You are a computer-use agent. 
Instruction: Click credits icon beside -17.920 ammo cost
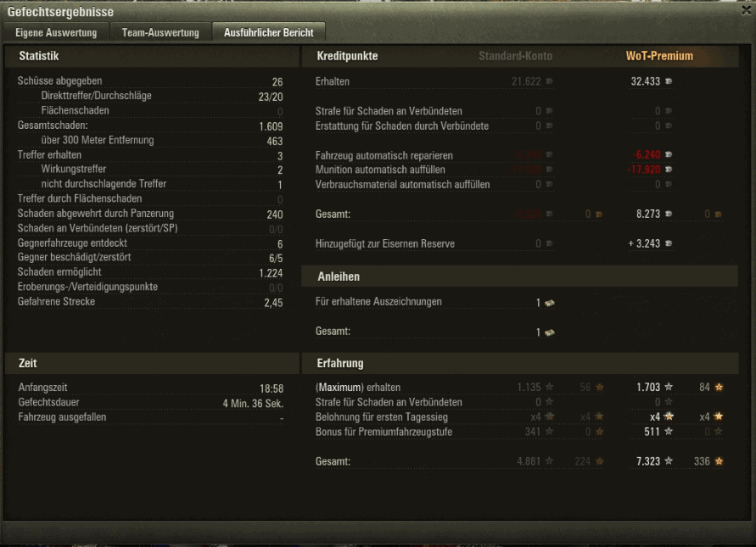[669, 170]
